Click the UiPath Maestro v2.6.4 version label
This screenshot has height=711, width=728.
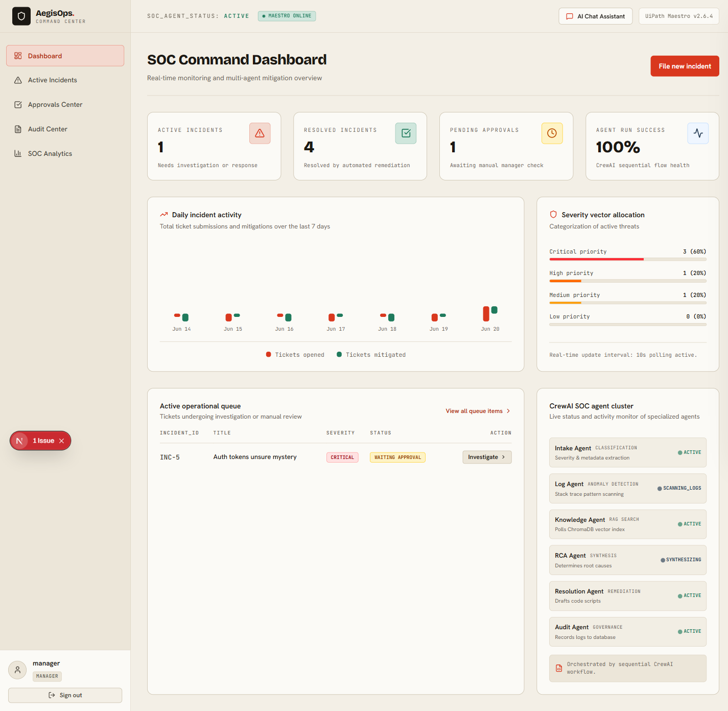[678, 16]
